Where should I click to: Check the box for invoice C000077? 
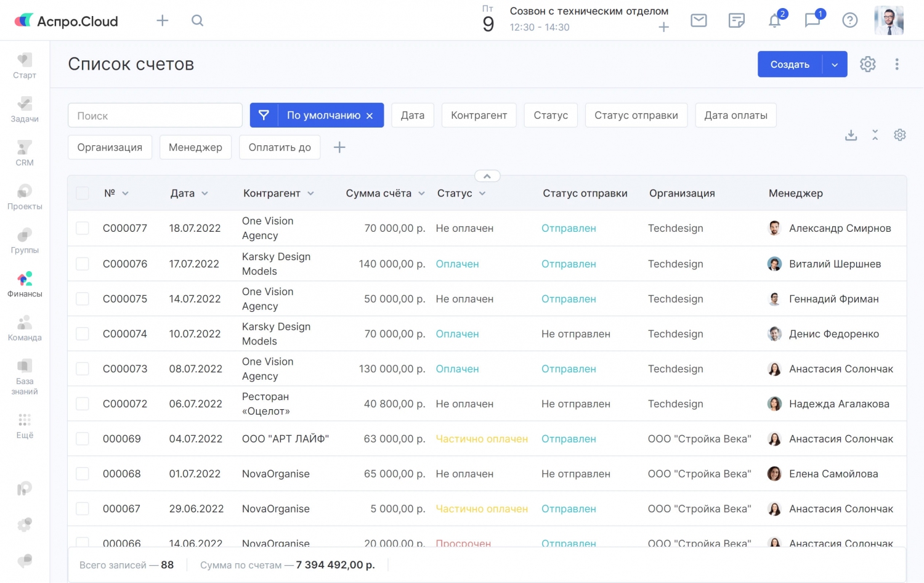(83, 228)
